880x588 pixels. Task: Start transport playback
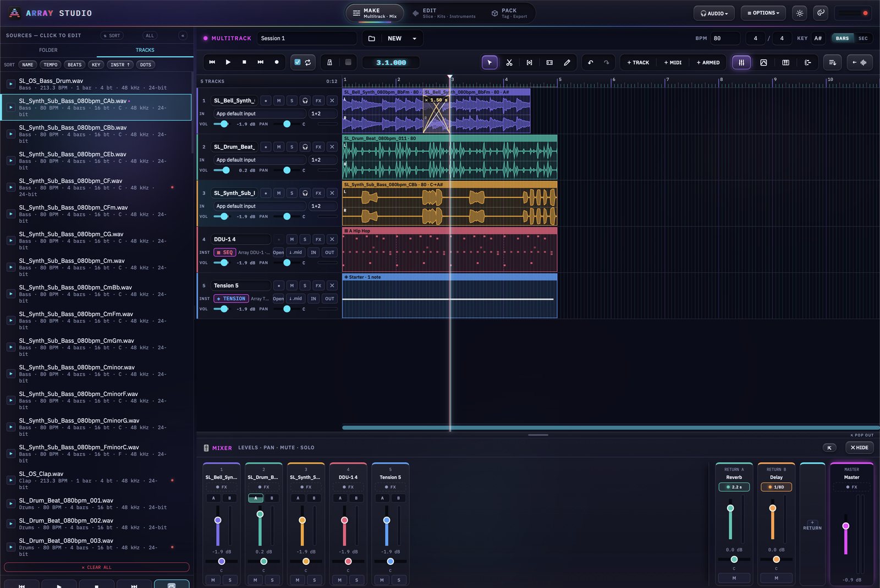point(228,63)
